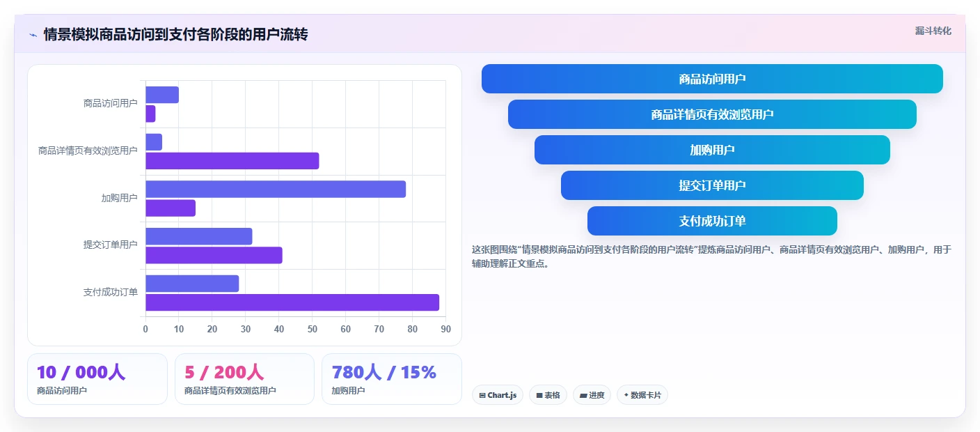Click the purple bar for 商品详情页有效浏览用户
The height and width of the screenshot is (432, 980).
[x=232, y=161]
